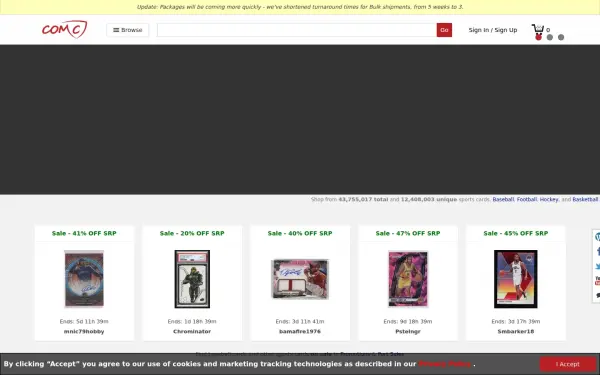The height and width of the screenshot is (375, 600).
Task: Click the yellow update announcement text
Action: pyautogui.click(x=300, y=7)
